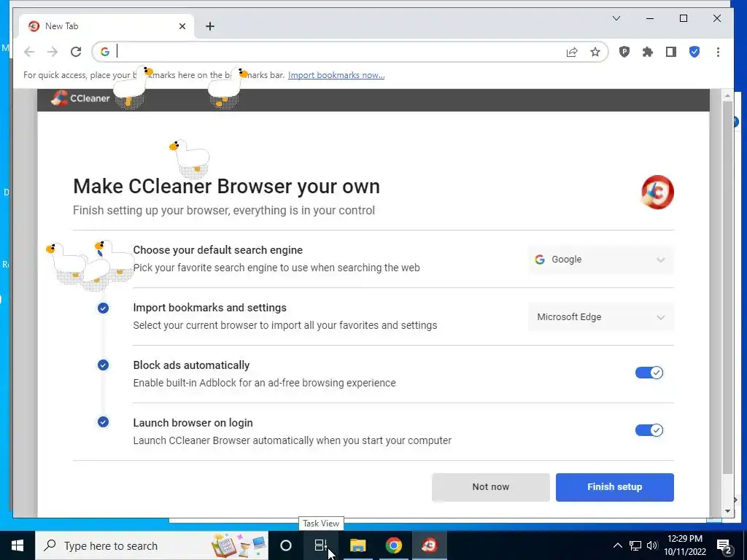This screenshot has width=747, height=560.
Task: Click the blue security shield check icon
Action: (x=694, y=52)
